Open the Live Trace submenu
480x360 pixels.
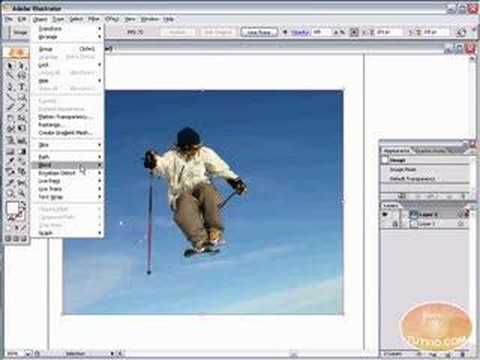67,189
